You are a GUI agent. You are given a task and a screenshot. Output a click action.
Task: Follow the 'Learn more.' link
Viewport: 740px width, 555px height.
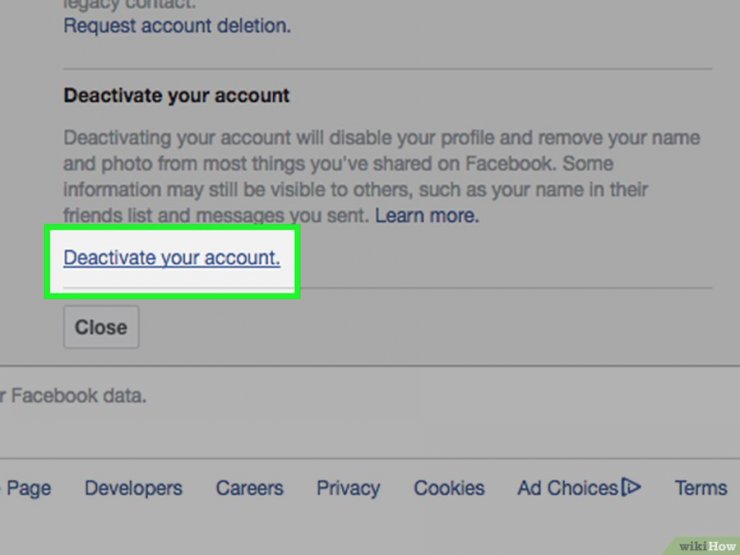427,215
